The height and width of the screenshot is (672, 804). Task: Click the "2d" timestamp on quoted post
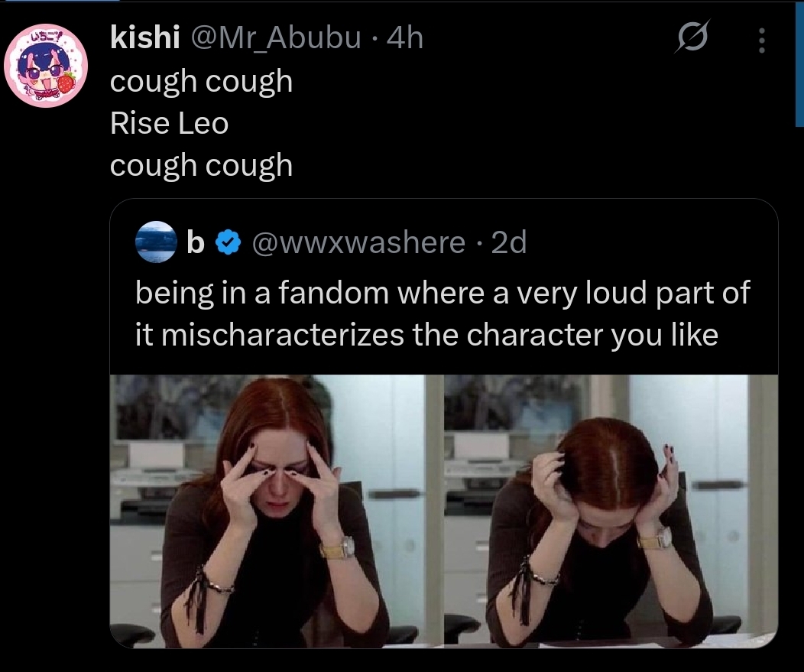tap(509, 242)
